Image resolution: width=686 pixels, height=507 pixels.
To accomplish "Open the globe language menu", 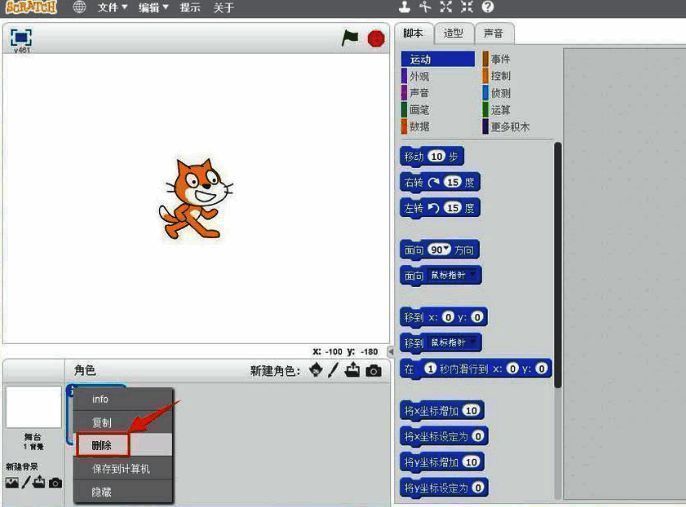I will pos(79,7).
